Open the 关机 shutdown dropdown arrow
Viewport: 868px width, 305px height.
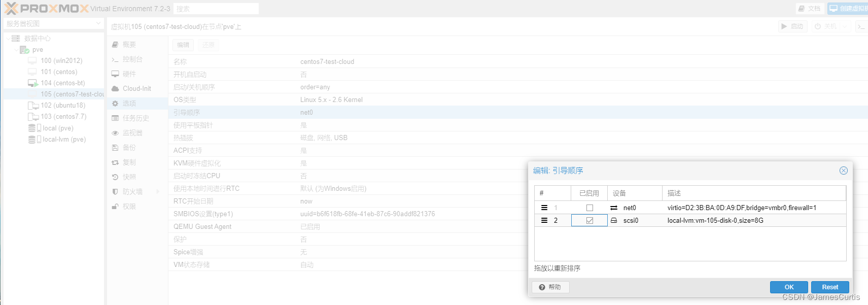(x=845, y=26)
